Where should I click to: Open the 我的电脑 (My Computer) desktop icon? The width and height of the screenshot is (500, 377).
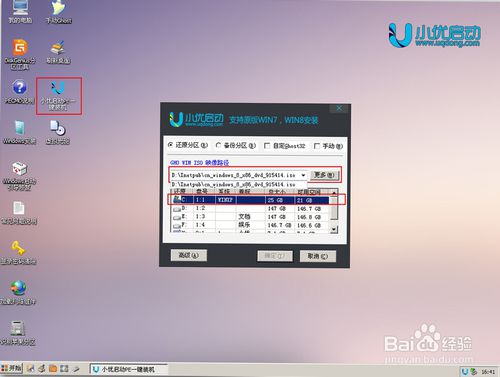pos(20,12)
